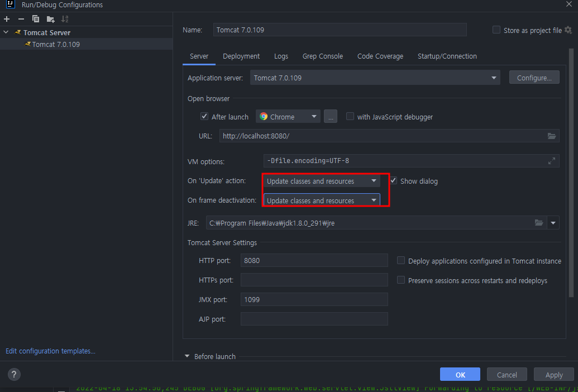Open help with question mark icon
This screenshot has width=578, height=392.
(x=14, y=375)
